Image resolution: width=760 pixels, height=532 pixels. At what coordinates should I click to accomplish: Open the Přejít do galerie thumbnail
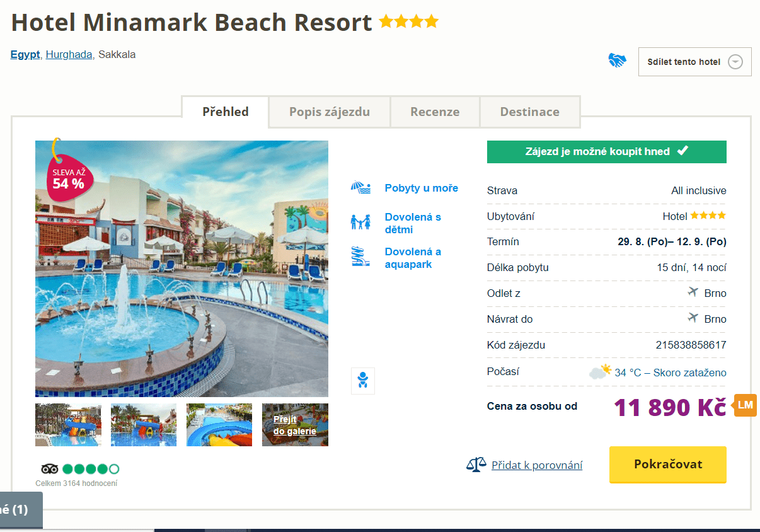coord(295,425)
